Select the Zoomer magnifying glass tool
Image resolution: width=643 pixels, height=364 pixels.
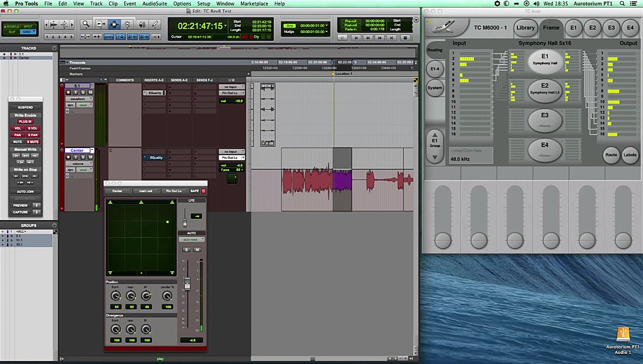tap(86, 24)
